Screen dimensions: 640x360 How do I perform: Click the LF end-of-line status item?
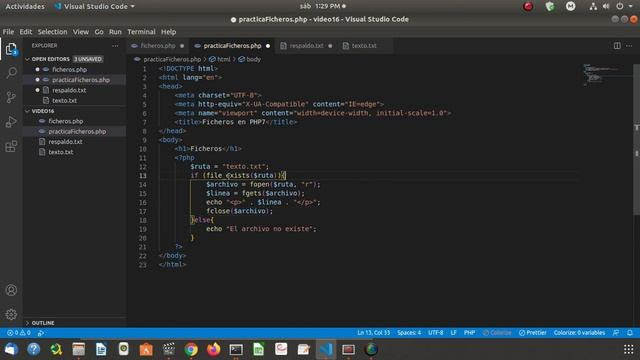[453, 333]
